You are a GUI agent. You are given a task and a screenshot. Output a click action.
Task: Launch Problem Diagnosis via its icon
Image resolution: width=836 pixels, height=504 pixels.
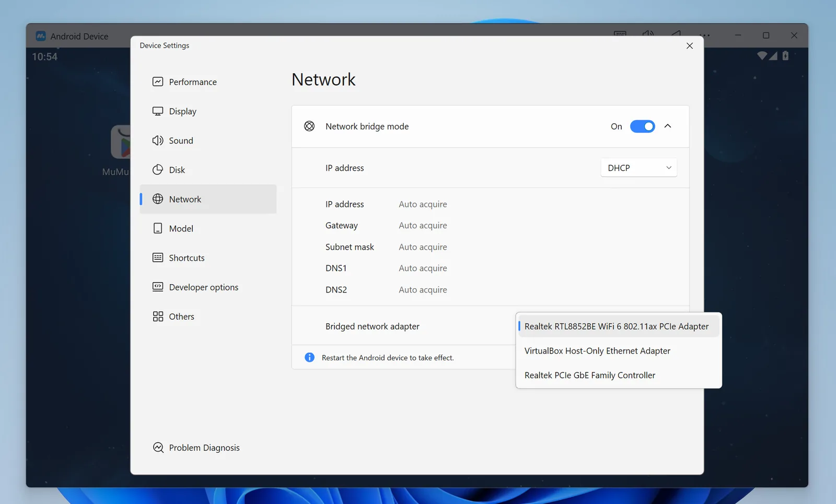pyautogui.click(x=158, y=448)
